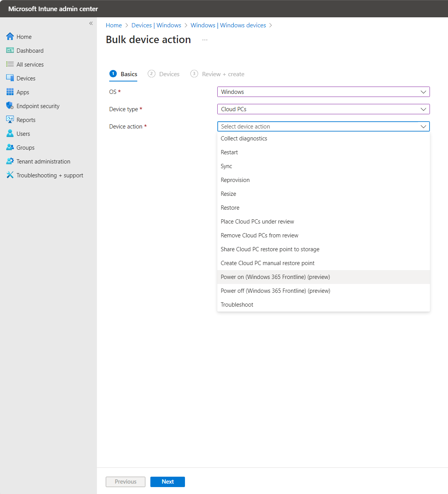Close the Select device action dropdown
Image resolution: width=448 pixels, height=494 pixels.
[323, 127]
